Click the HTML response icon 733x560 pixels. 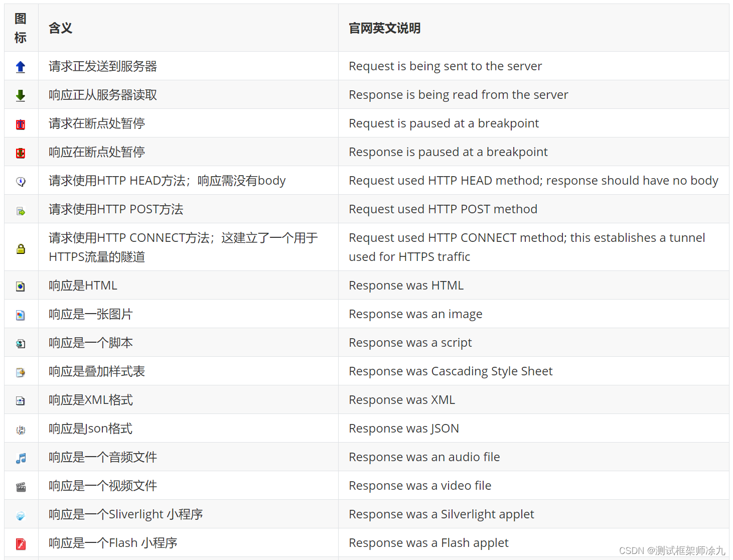(x=21, y=286)
